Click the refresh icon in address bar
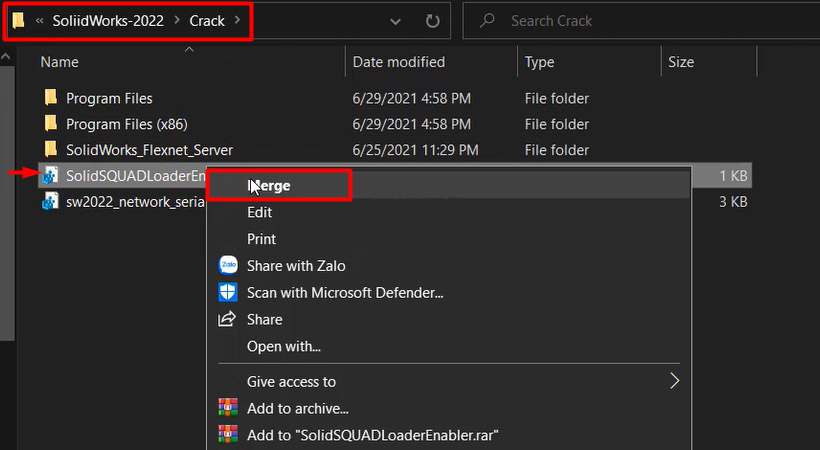The image size is (820, 450). 432,20
